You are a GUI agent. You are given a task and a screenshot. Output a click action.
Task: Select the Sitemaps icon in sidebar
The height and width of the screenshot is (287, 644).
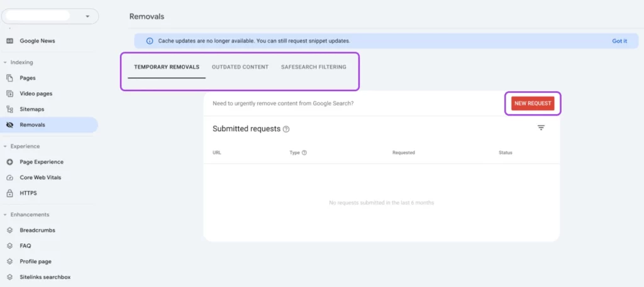[x=9, y=109]
